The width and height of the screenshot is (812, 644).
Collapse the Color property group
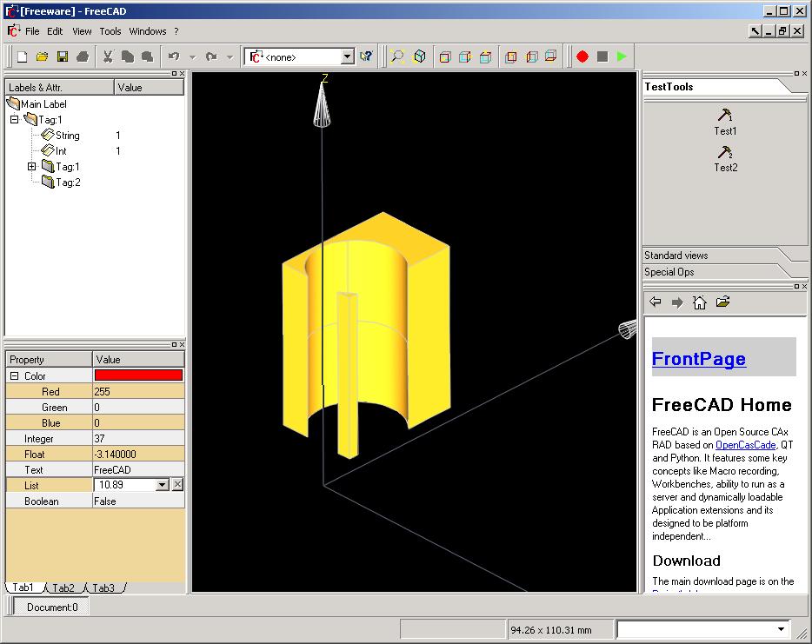[14, 376]
